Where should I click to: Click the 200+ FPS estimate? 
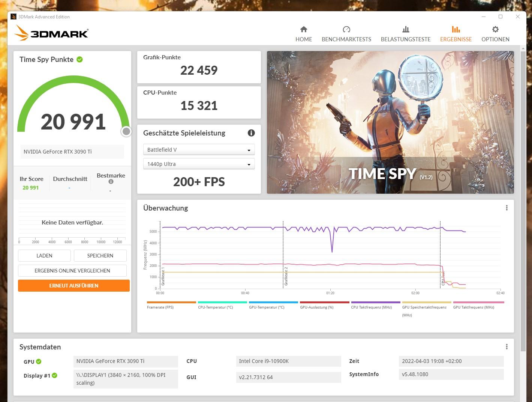click(199, 182)
